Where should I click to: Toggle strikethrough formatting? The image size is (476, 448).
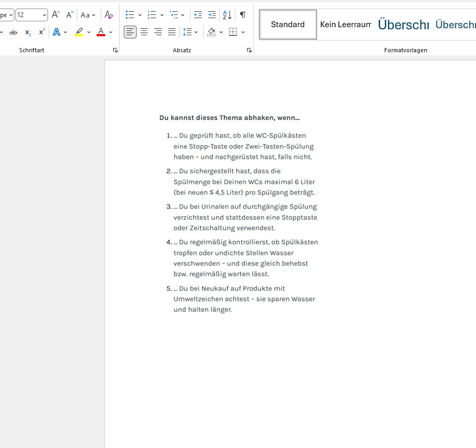13,32
